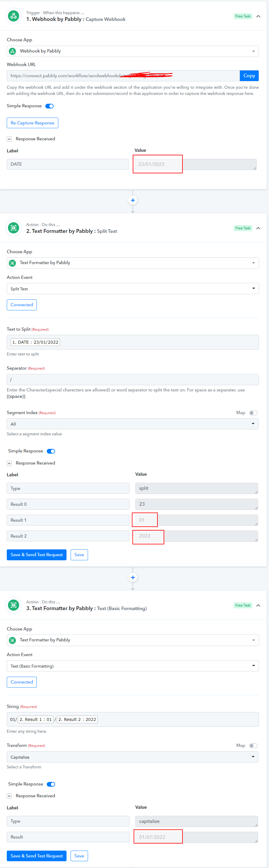The width and height of the screenshot is (269, 868).
Task: Open the Capitalize transform dropdown
Action: (x=133, y=757)
